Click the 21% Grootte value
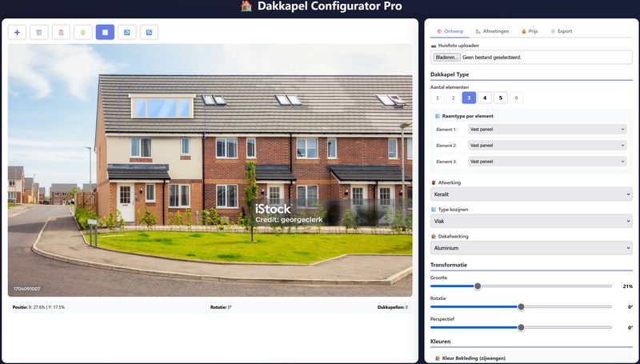640x364 pixels. [x=628, y=286]
